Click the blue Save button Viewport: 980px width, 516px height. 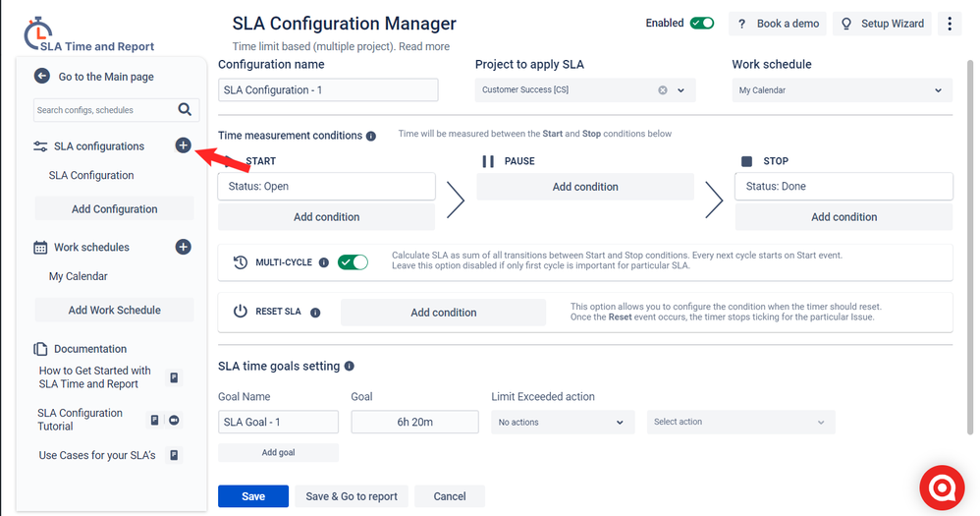point(253,496)
